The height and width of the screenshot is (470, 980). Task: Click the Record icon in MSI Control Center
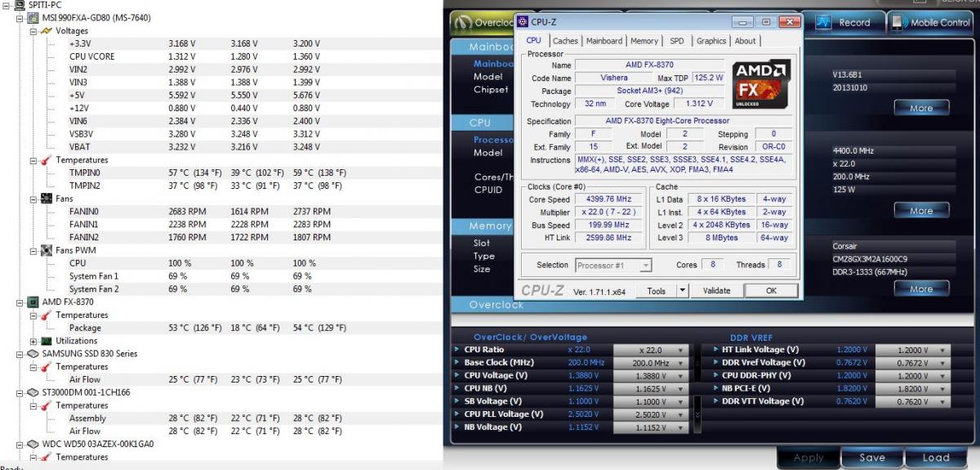[x=823, y=22]
